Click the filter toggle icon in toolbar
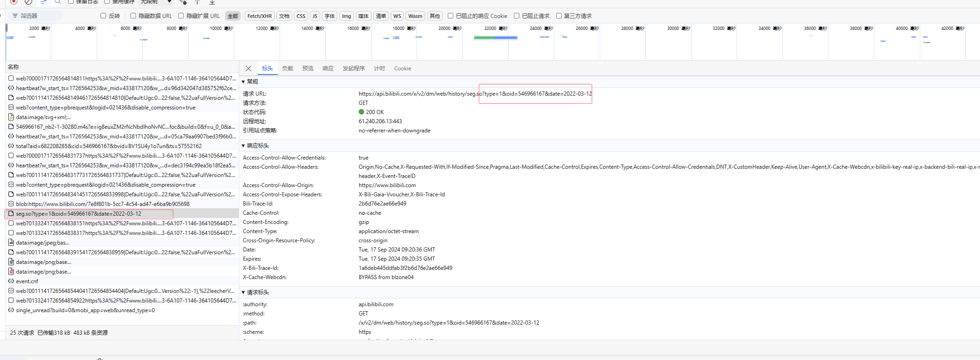The image size is (980, 360). [x=43, y=2]
